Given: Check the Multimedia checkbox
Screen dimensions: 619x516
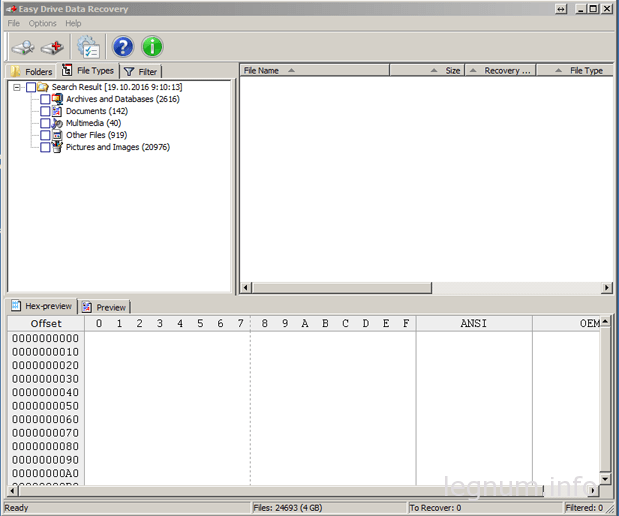Looking at the screenshot, I should click(45, 123).
